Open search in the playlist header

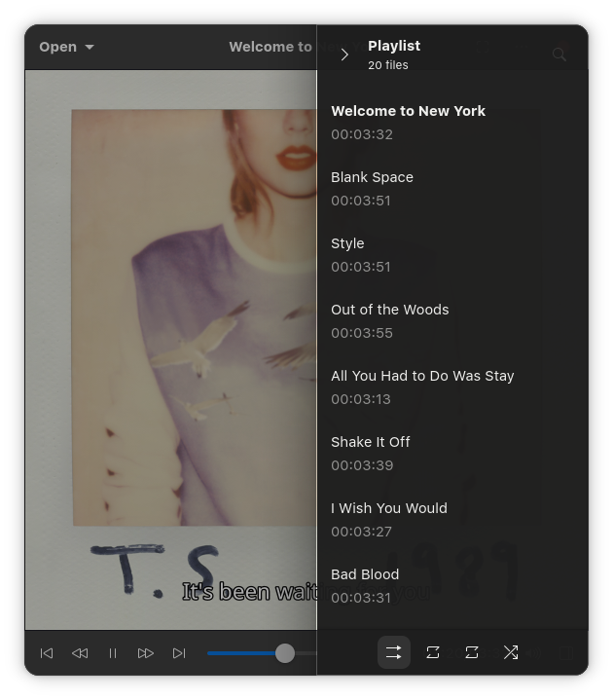tap(559, 55)
